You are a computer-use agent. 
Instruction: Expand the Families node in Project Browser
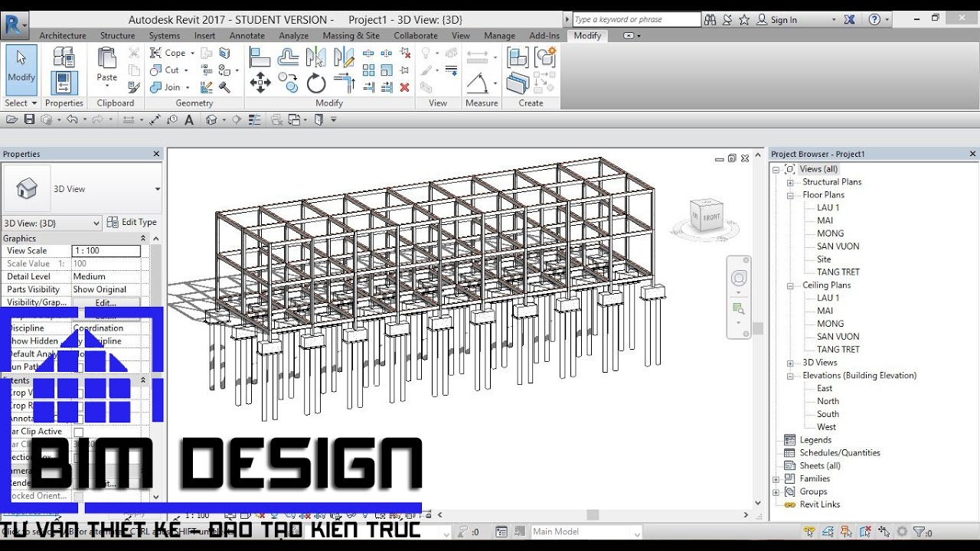[x=776, y=479]
